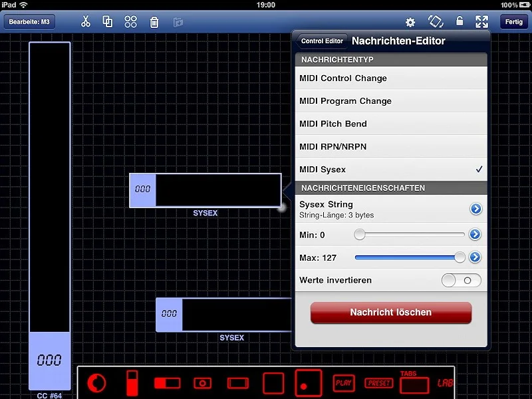Image resolution: width=532 pixels, height=399 pixels.
Task: Click the Nachricht löschen button
Action: [x=391, y=313]
